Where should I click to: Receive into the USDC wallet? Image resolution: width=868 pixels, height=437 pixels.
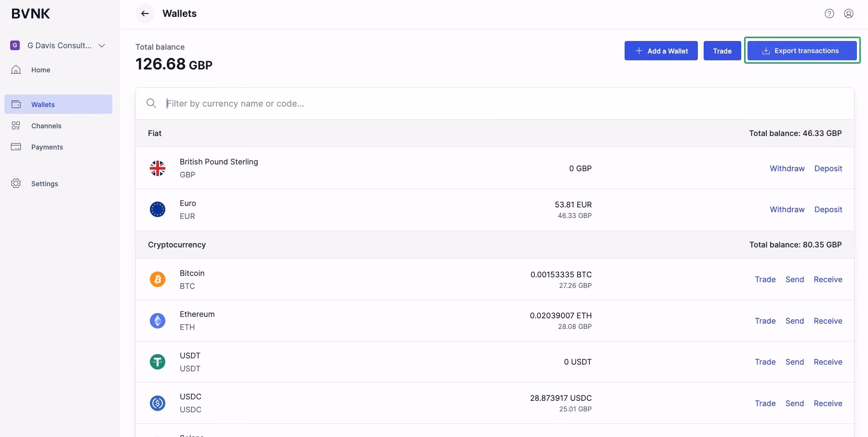[x=828, y=403]
